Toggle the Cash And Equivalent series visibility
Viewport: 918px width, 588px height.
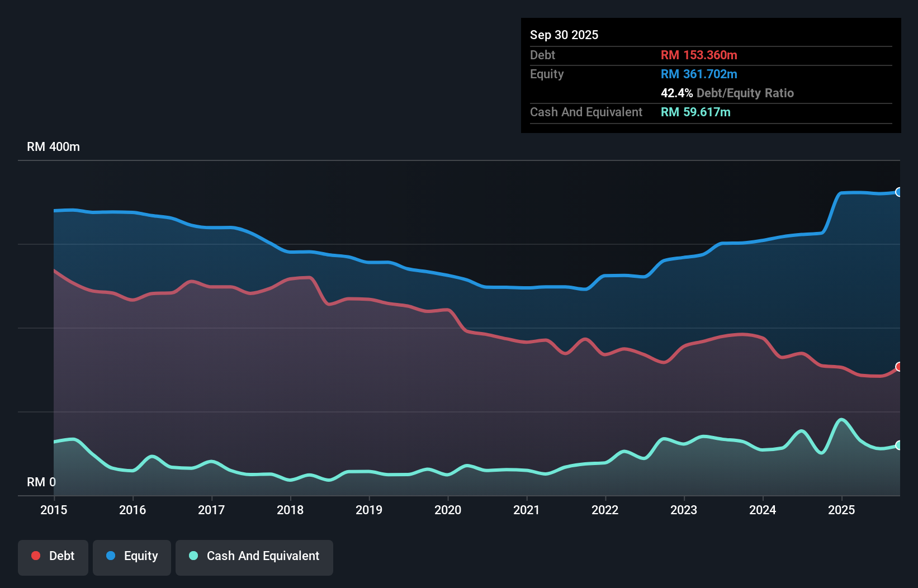[254, 557]
